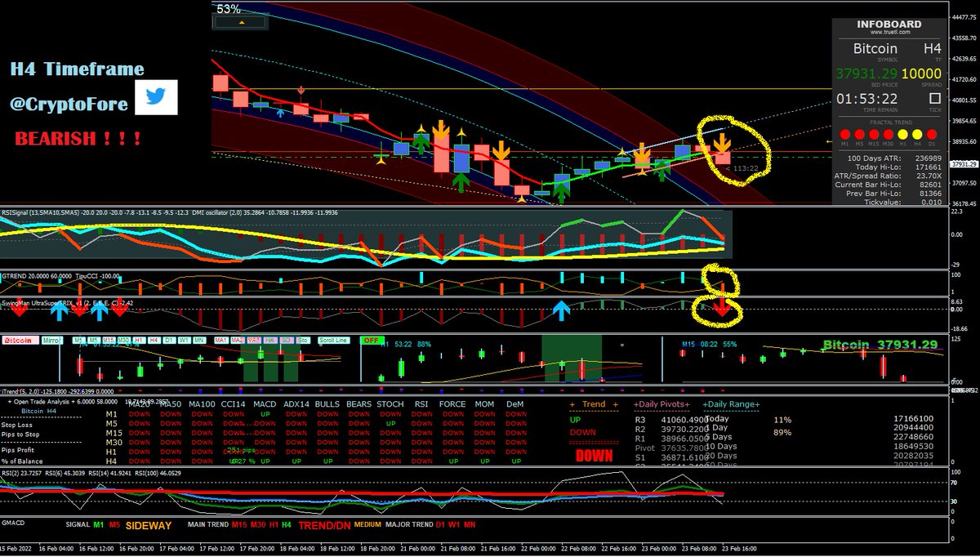Viewport: 980px width, 557px height.
Task: Select the MN timeframe button
Action: tap(198, 340)
